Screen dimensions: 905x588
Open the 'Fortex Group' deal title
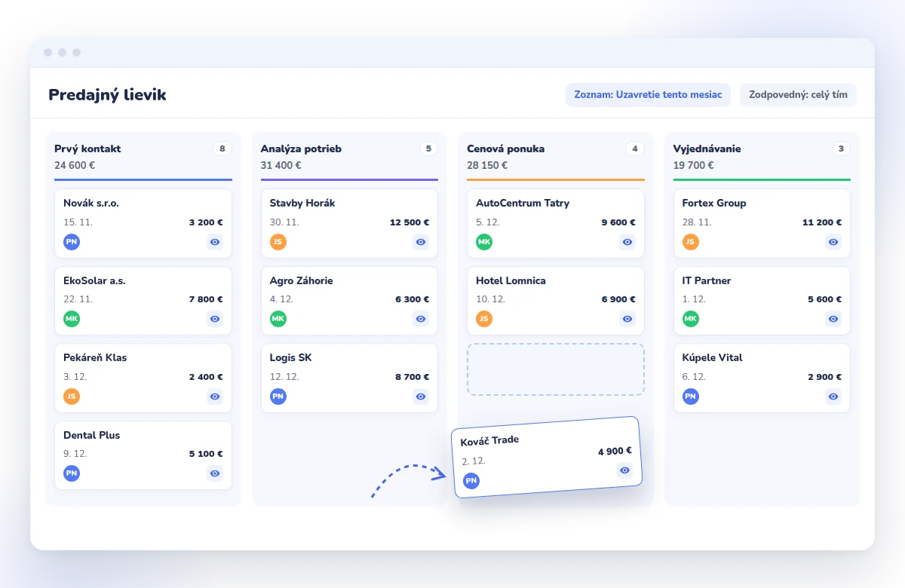click(x=714, y=203)
